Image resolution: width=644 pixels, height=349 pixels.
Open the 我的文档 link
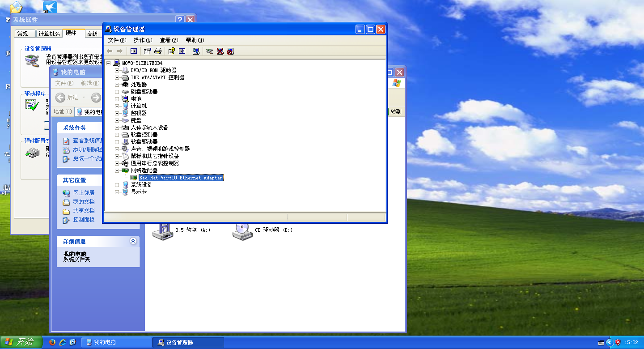click(84, 202)
